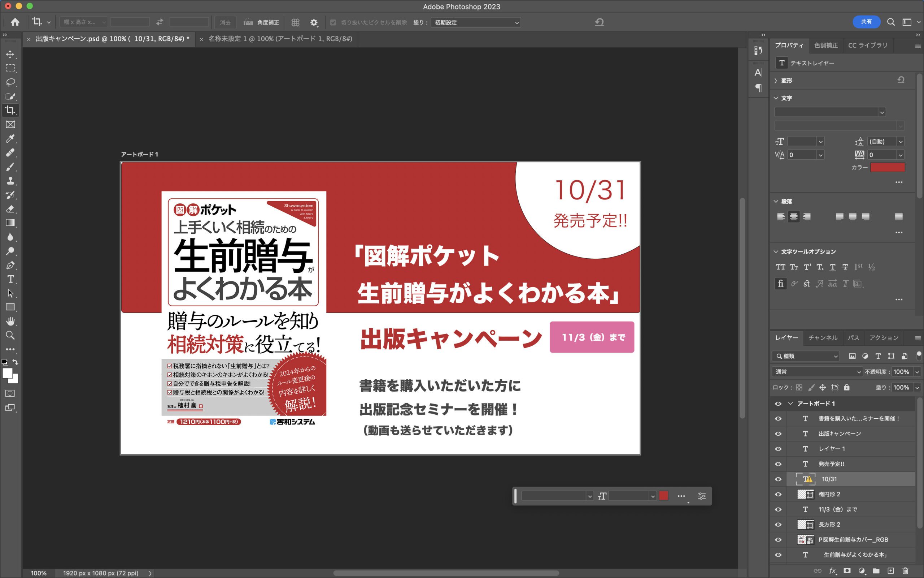The width and height of the screenshot is (924, 578).
Task: Delete layer with trash icon
Action: point(905,571)
